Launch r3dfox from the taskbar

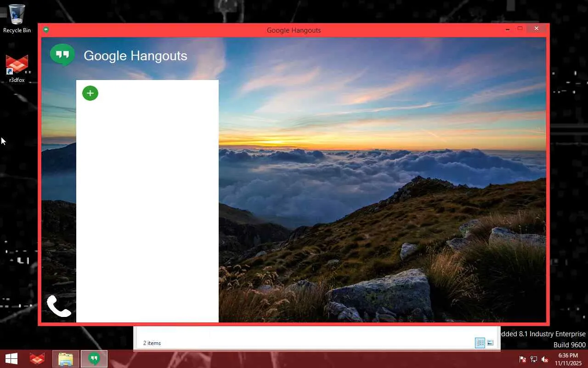pos(37,359)
